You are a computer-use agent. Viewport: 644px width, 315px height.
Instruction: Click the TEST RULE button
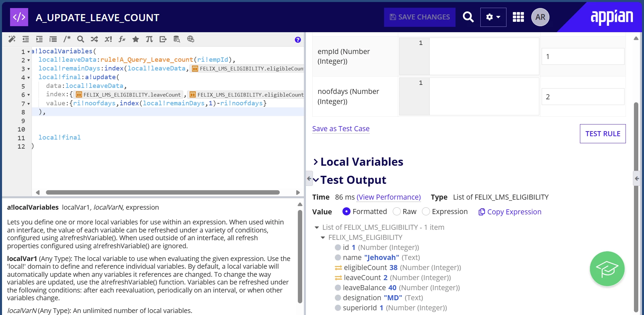click(x=603, y=134)
